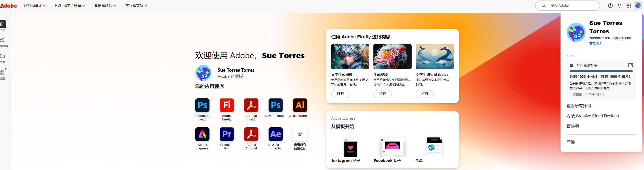
Task: Choose the Facebook 帖子 template
Action: pyautogui.click(x=393, y=147)
